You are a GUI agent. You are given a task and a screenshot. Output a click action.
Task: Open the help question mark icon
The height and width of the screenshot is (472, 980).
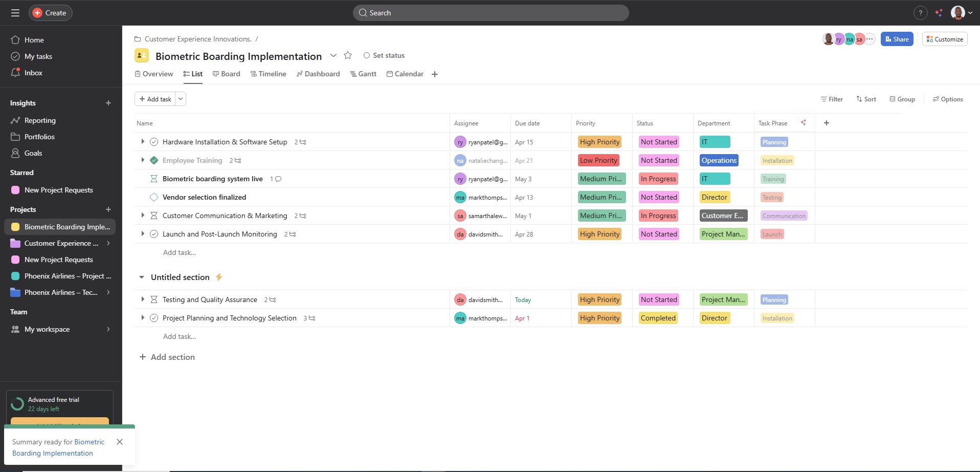coord(920,13)
